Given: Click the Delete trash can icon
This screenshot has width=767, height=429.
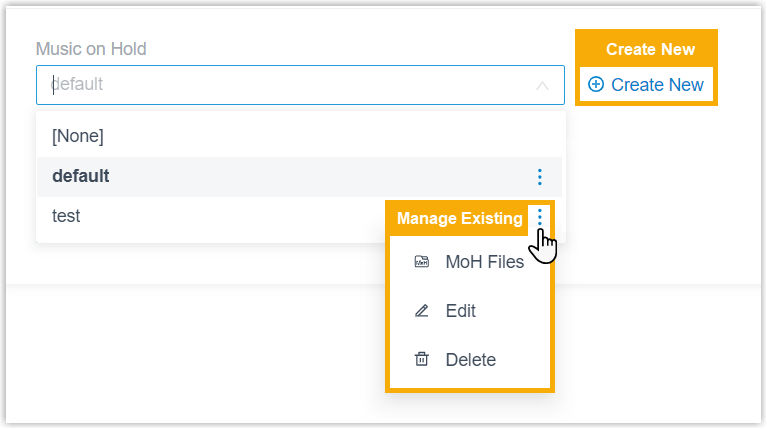Looking at the screenshot, I should (422, 360).
